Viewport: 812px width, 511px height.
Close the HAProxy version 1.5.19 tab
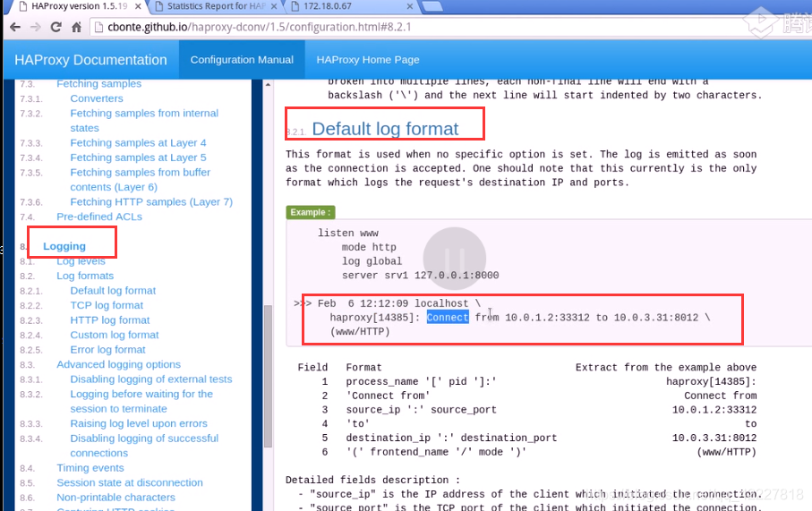click(138, 6)
